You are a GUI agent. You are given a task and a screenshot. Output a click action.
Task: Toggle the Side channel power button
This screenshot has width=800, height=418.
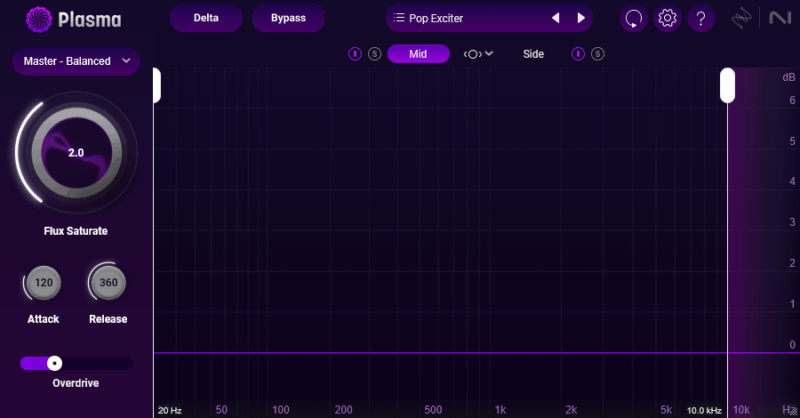[578, 54]
